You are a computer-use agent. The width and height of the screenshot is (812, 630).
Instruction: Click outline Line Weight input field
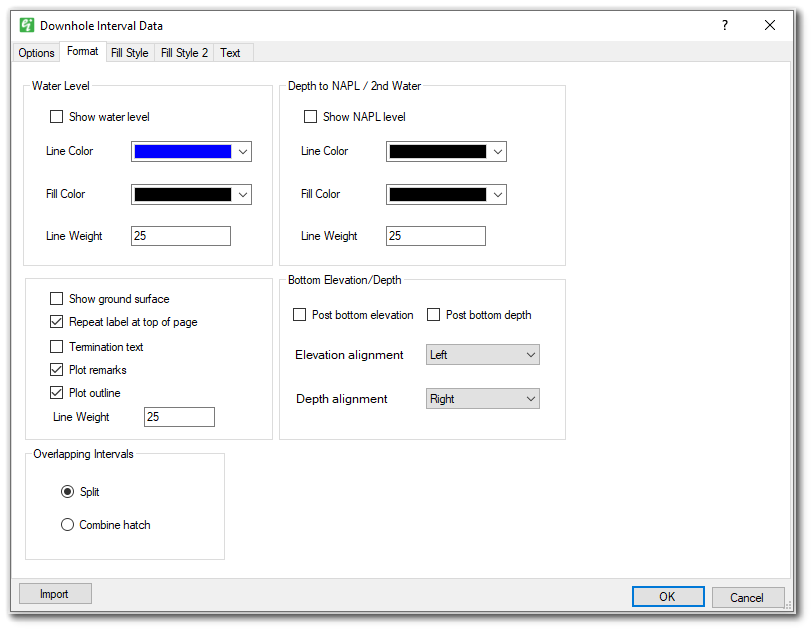[x=179, y=417]
